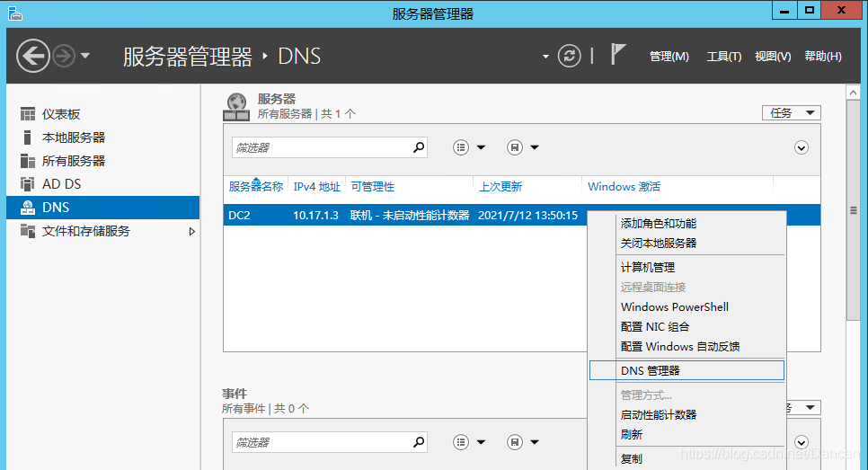
Task: Click the refresh icon in header
Action: (570, 56)
